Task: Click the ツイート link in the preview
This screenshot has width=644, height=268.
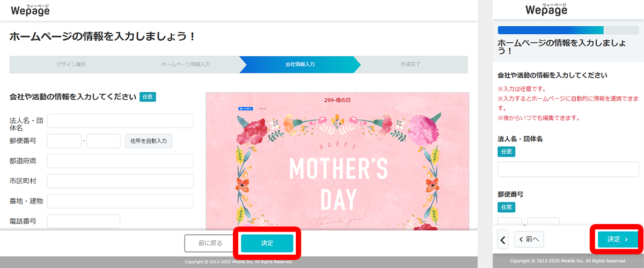Action: pyautogui.click(x=262, y=109)
